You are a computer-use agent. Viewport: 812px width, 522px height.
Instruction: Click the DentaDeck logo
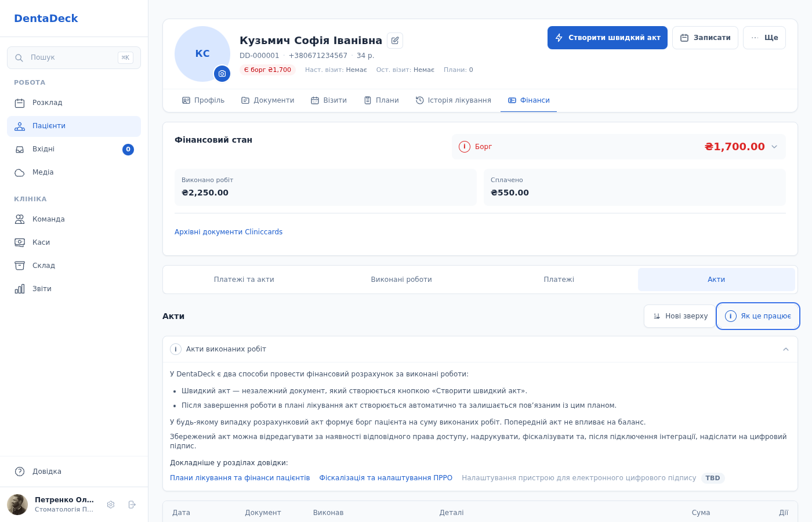click(x=46, y=19)
